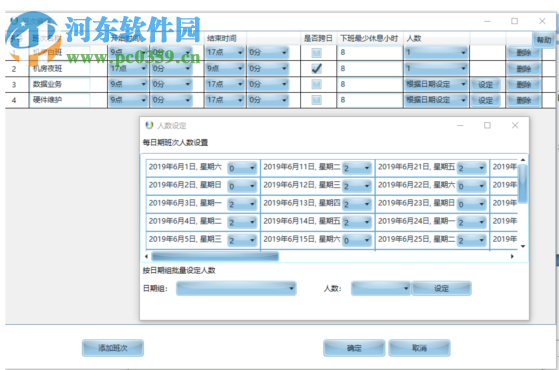Cancel with the 取消 button

tap(419, 348)
